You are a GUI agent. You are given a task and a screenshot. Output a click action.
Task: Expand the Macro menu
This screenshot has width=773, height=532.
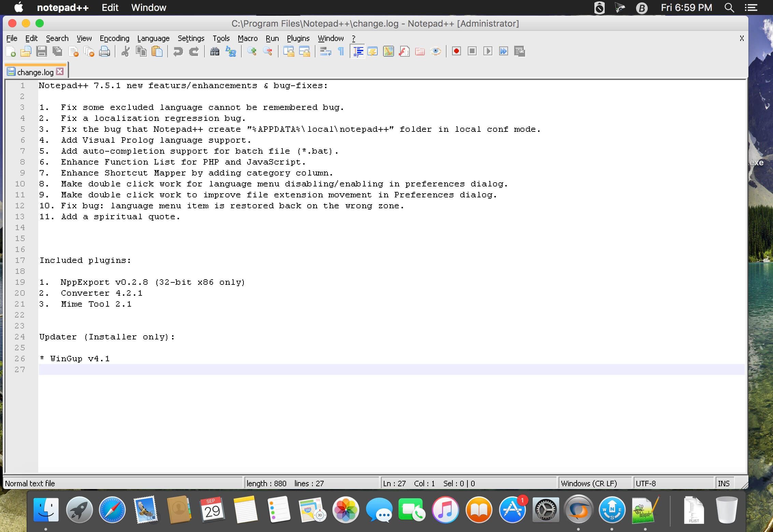pyautogui.click(x=248, y=38)
